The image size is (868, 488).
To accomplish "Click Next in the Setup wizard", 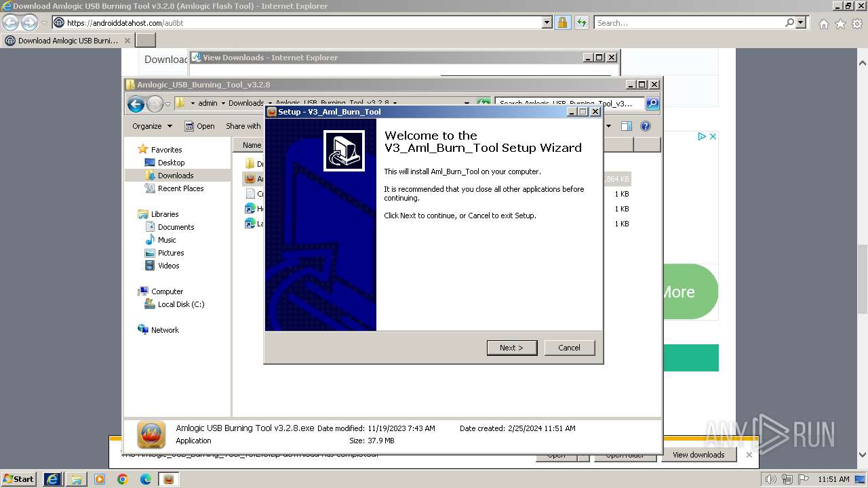I will pyautogui.click(x=512, y=348).
